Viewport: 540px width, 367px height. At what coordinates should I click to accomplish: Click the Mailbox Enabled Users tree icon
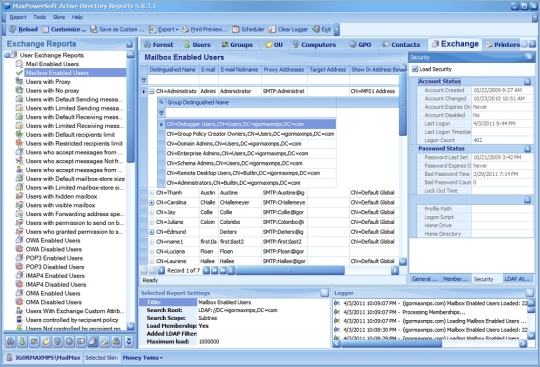pos(19,73)
